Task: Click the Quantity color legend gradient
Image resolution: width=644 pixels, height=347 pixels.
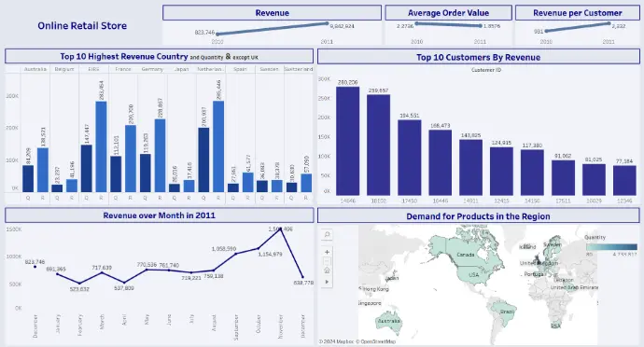Action: 611,247
